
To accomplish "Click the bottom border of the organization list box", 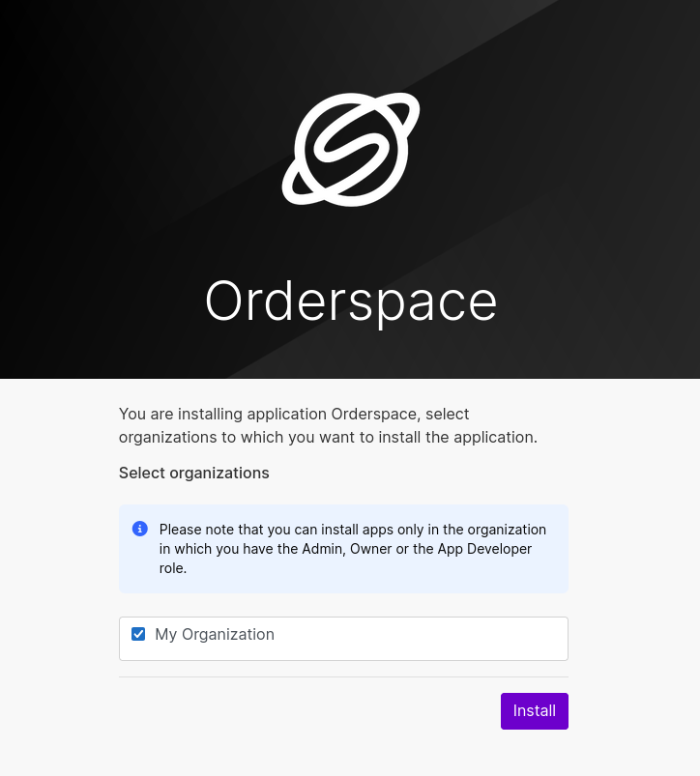I will [343, 660].
